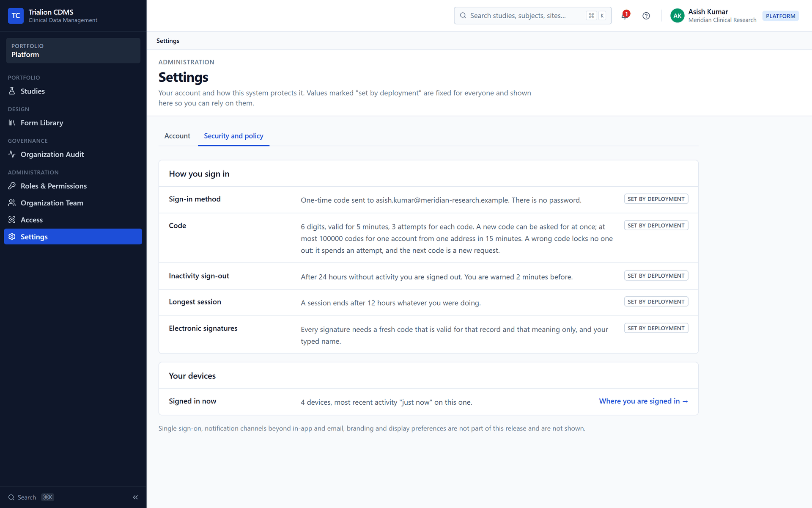The image size is (812, 508).
Task: Click the Inactivity sign-out SET BY DEPLOYMENT badge
Action: [656, 276]
